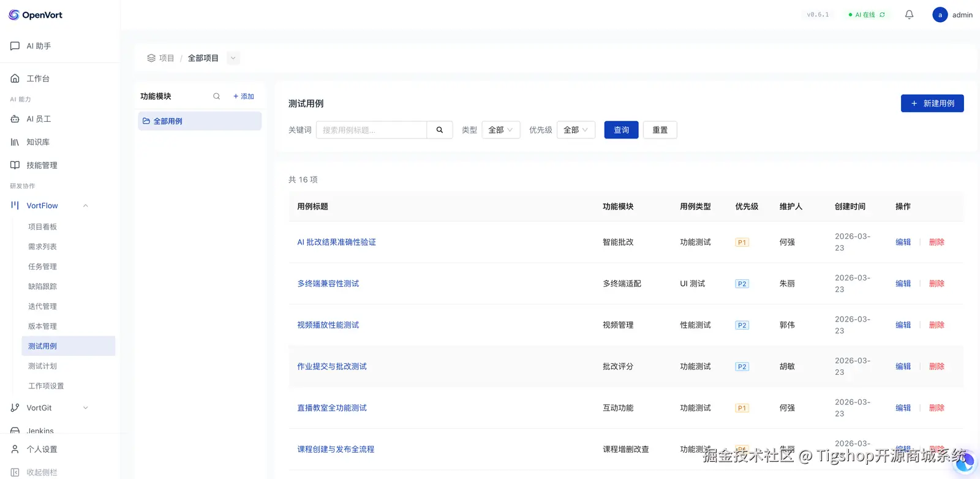Click the 用例标题 column header
This screenshot has width=980, height=479.
coord(312,206)
